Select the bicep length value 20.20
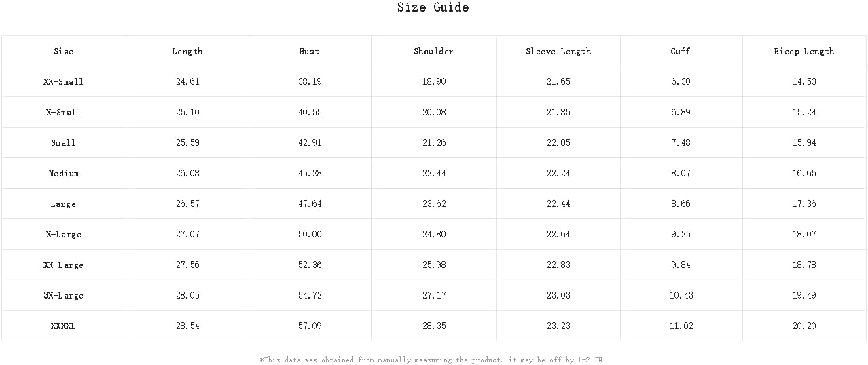The width and height of the screenshot is (868, 365). [x=804, y=326]
